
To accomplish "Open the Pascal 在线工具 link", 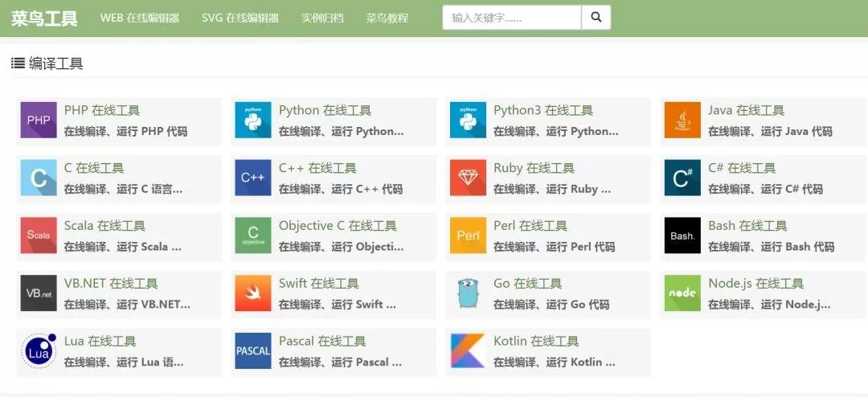I will pyautogui.click(x=322, y=341).
